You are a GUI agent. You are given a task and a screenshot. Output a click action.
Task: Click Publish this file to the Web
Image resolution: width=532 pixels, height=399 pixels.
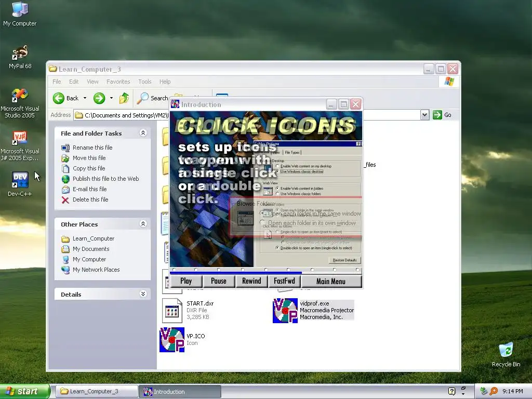[x=105, y=179]
